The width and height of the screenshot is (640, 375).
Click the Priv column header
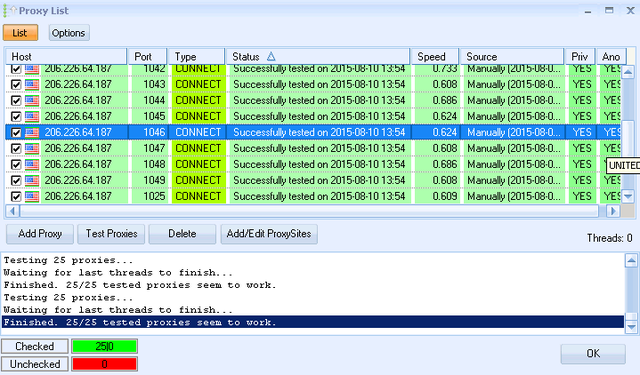[580, 57]
